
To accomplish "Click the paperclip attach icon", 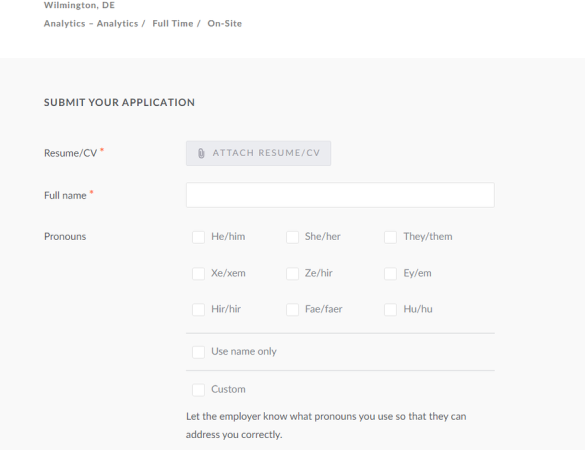I will 201,153.
